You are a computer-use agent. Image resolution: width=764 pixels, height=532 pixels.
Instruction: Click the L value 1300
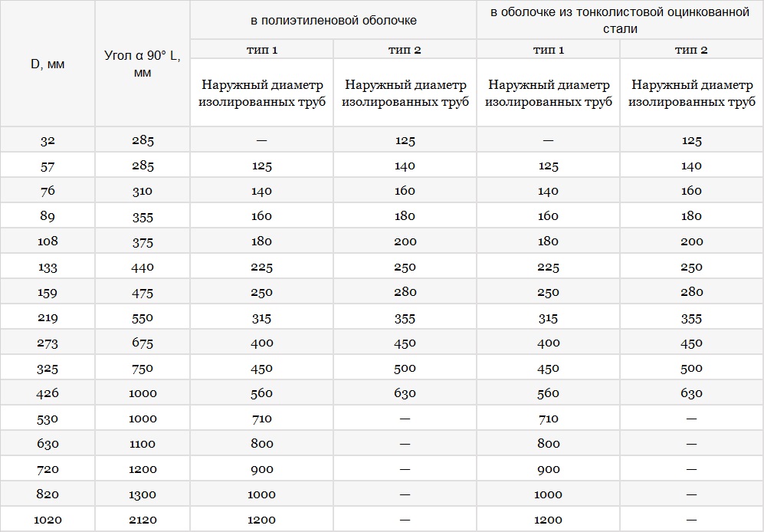143,494
